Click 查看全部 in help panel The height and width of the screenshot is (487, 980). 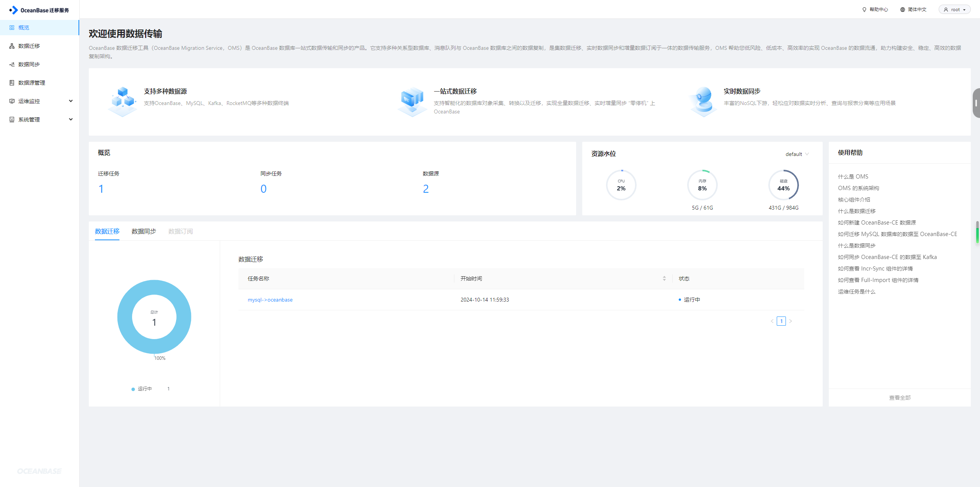[x=900, y=398]
